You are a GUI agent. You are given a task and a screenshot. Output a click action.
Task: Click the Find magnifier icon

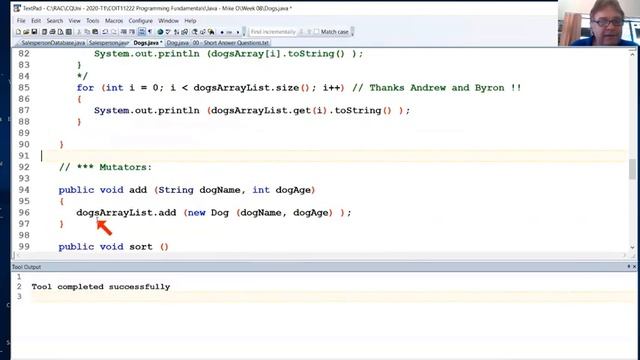[x=194, y=32]
